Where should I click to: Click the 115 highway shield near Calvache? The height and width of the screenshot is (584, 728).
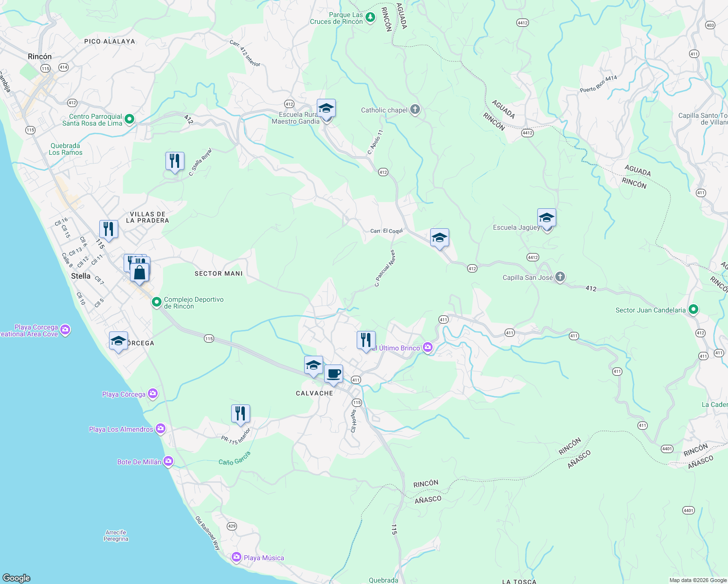(x=357, y=402)
